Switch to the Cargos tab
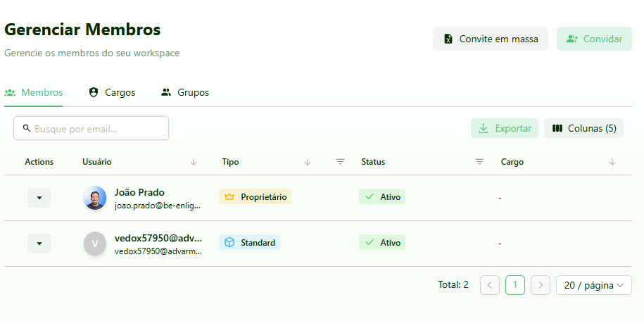Viewport: 644px width, 321px height. tap(112, 92)
